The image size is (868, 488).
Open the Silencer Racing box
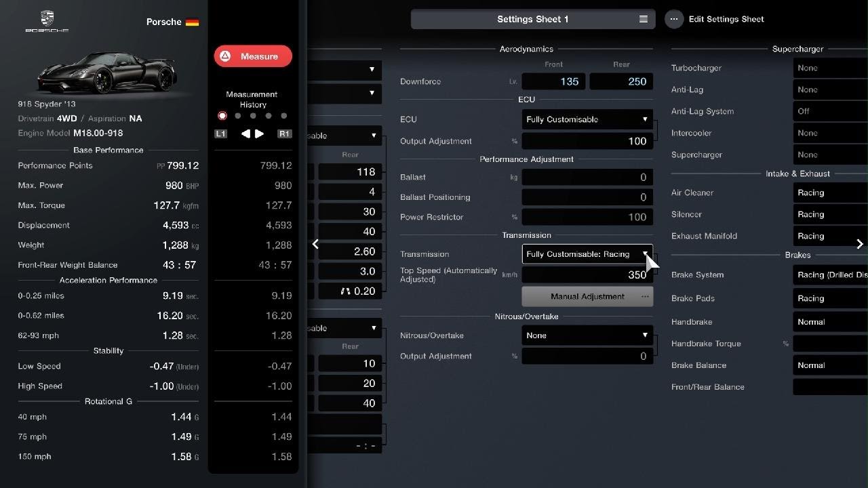click(830, 214)
